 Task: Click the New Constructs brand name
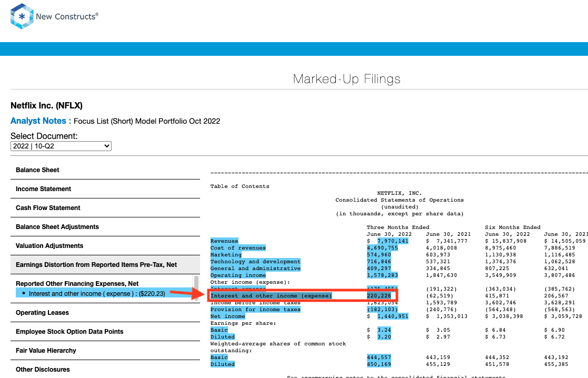click(x=67, y=16)
